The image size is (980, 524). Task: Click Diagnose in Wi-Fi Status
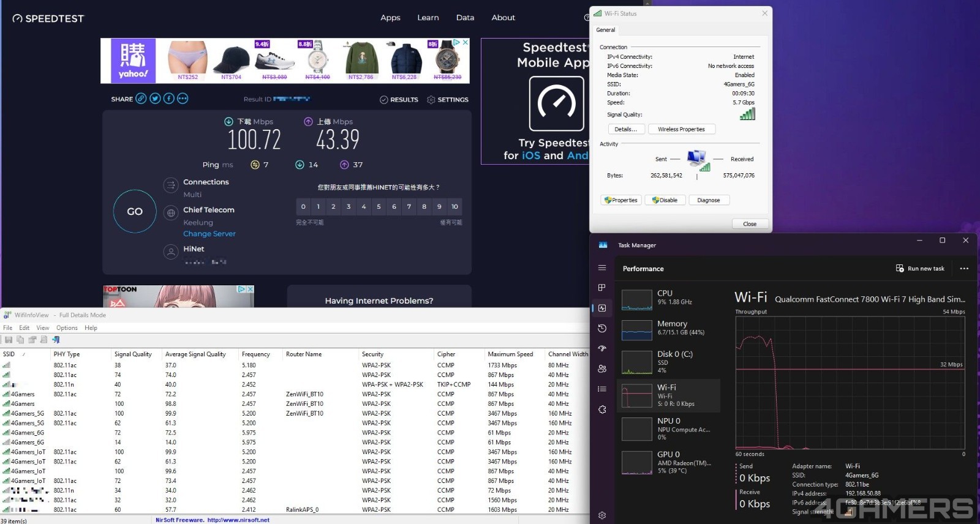point(709,200)
